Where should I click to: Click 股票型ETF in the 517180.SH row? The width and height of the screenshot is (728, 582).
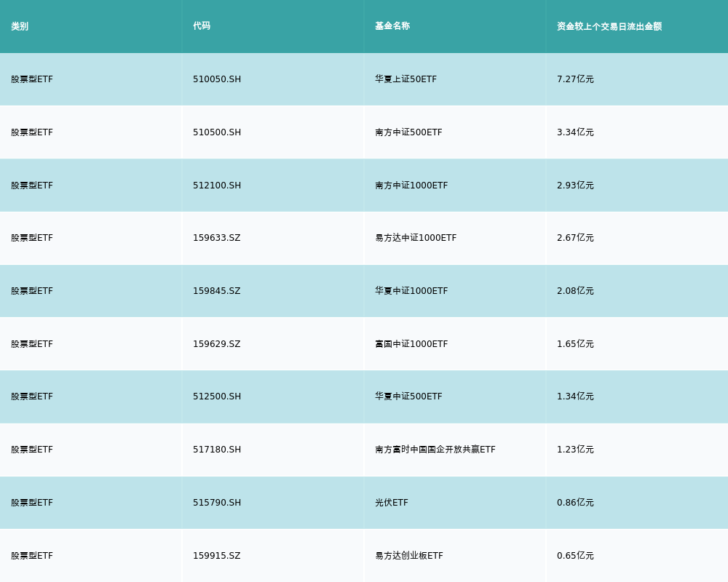click(x=32, y=450)
